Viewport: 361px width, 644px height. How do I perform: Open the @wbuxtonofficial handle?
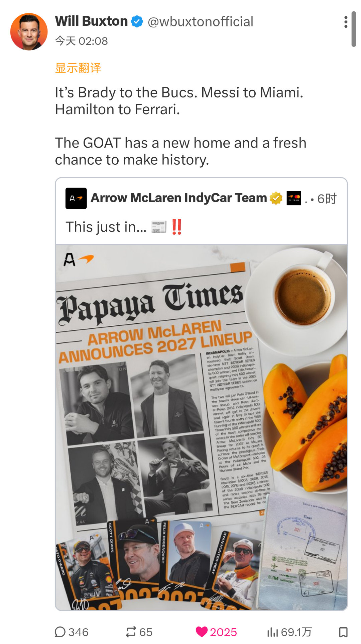(x=200, y=22)
